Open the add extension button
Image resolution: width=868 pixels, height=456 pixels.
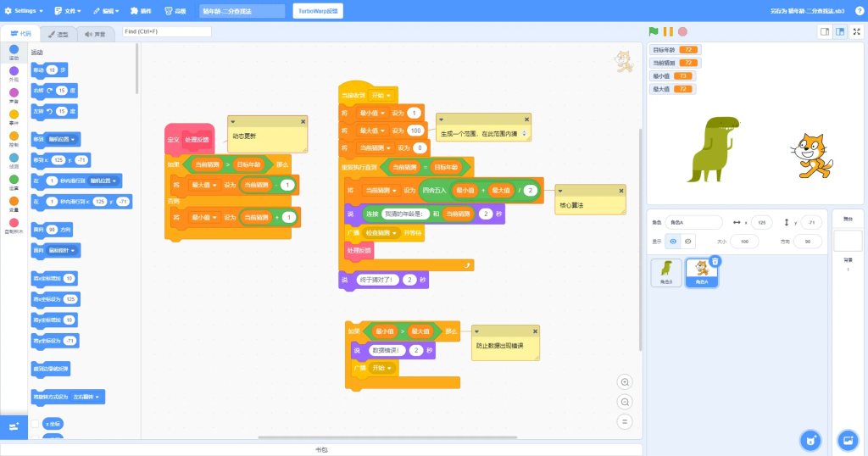coord(14,426)
